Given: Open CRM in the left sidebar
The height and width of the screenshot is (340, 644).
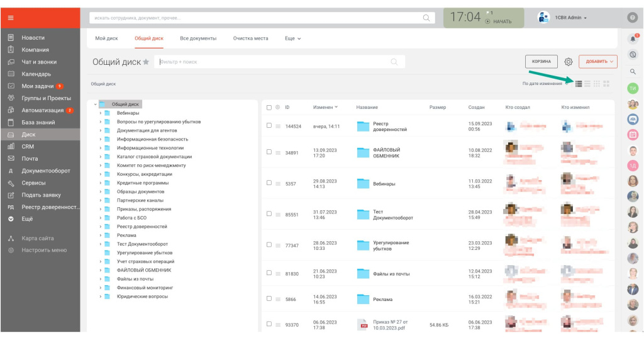Looking at the screenshot, I should (x=28, y=146).
